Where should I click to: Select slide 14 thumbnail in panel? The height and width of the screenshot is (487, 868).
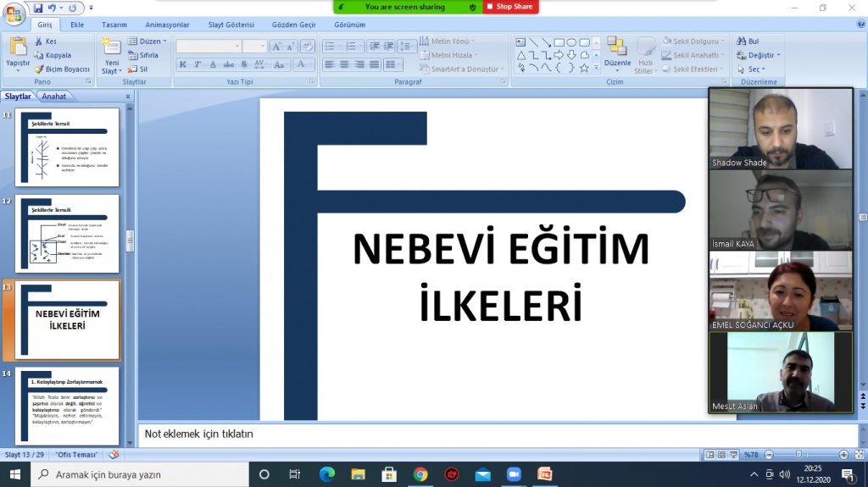click(x=67, y=407)
